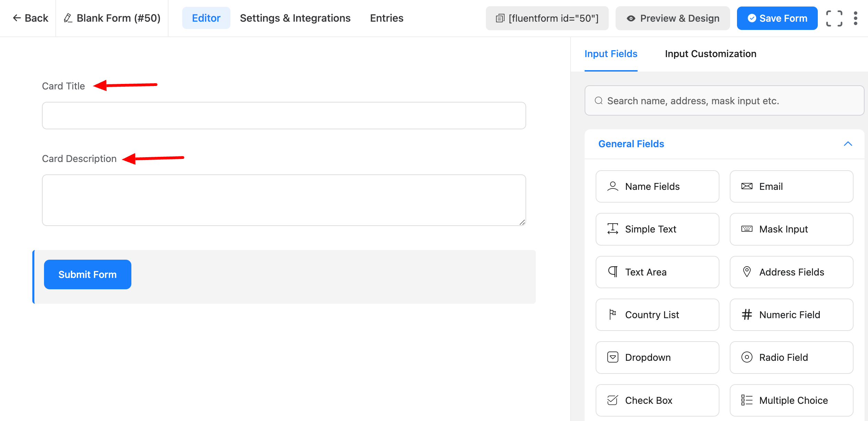Image resolution: width=868 pixels, height=421 pixels.
Task: Copy the fluentform shortcode
Action: (547, 18)
